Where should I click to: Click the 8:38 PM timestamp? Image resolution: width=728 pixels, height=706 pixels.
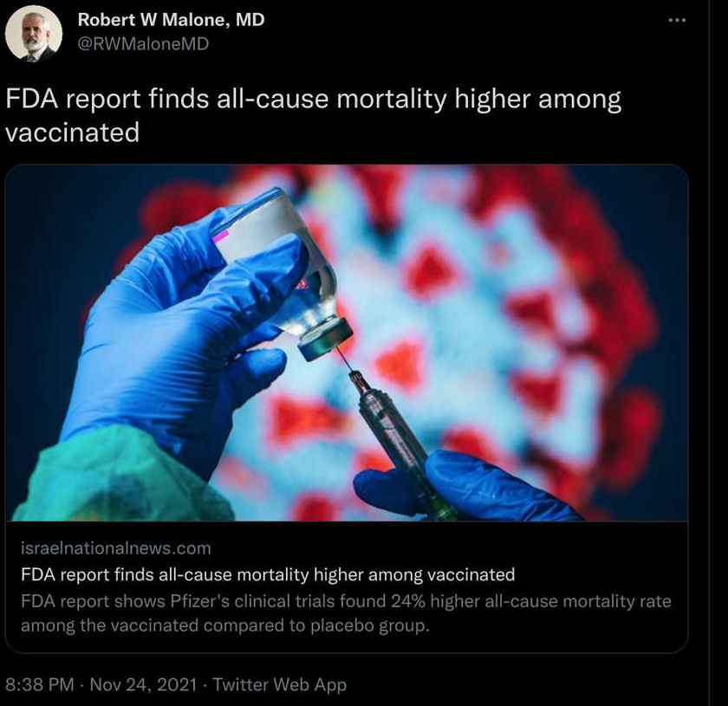[40, 684]
